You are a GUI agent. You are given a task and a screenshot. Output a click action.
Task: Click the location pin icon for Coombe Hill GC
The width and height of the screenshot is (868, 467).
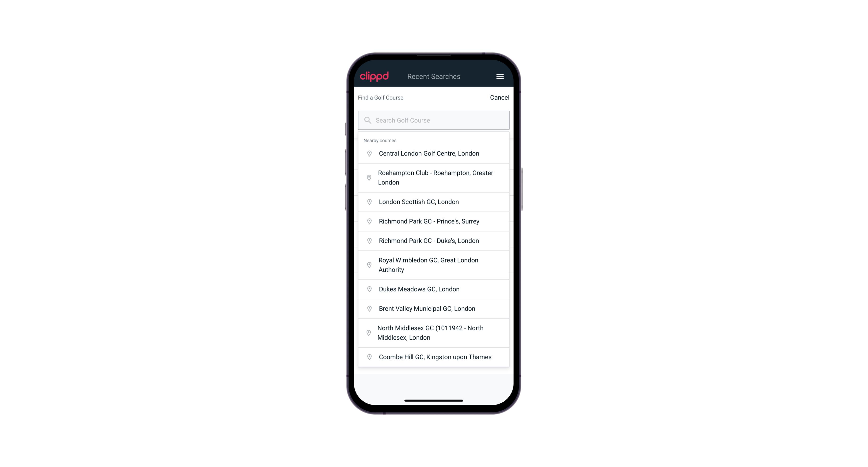368,357
